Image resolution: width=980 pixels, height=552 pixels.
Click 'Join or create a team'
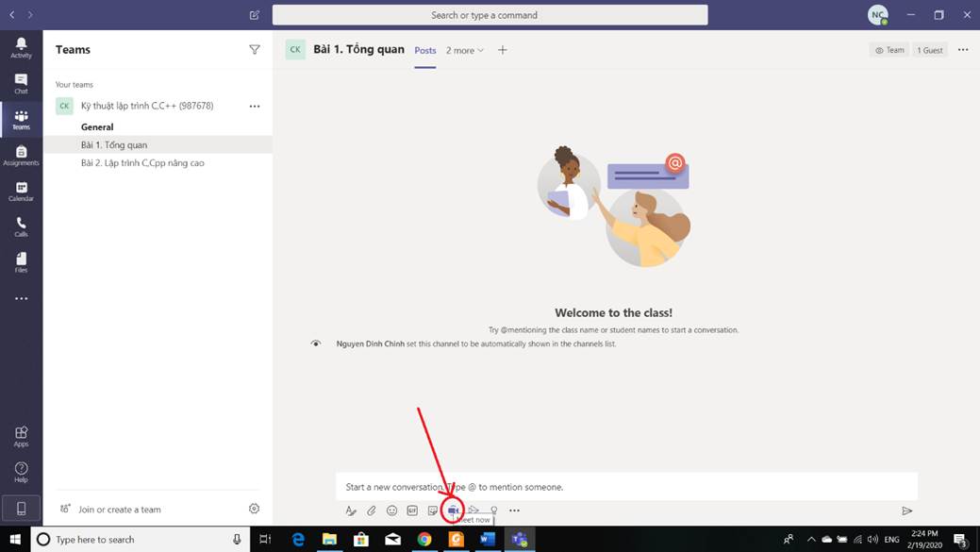(x=119, y=510)
